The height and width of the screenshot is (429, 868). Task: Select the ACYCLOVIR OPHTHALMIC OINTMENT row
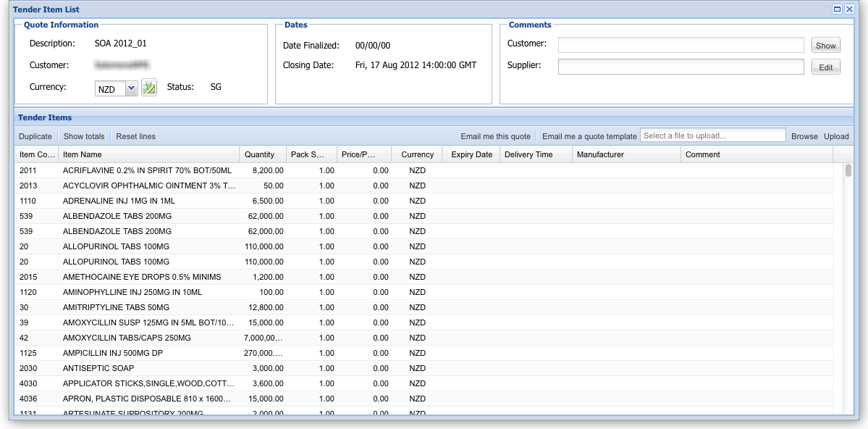pos(424,186)
